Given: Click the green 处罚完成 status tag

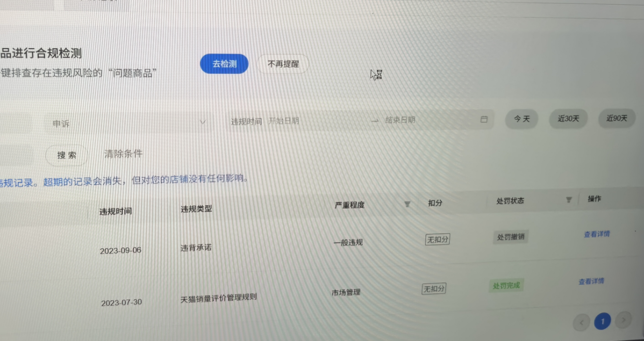Looking at the screenshot, I should click(506, 285).
